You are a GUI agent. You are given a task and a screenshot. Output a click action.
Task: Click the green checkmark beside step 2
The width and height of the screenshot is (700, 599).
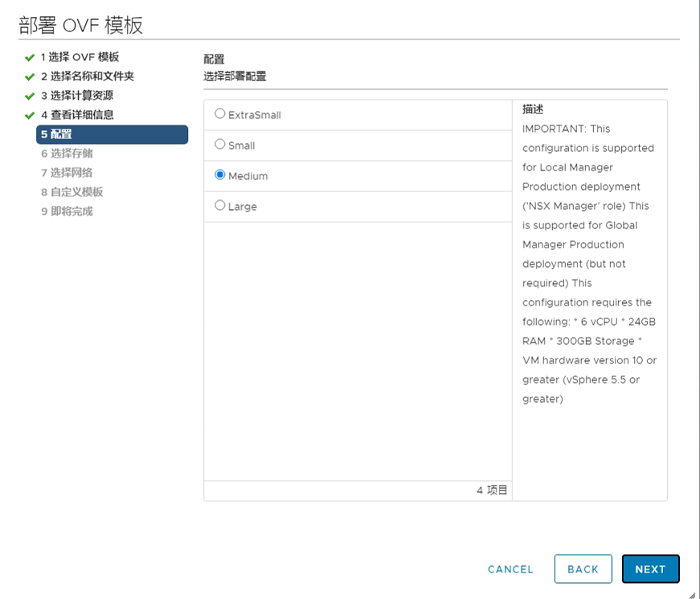tap(30, 77)
